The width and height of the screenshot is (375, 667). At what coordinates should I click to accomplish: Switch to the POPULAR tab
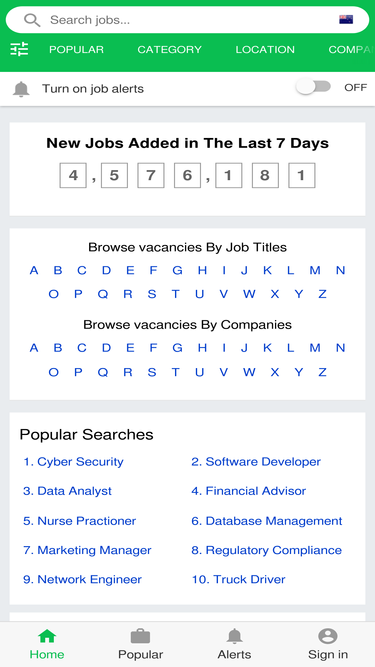tap(76, 50)
